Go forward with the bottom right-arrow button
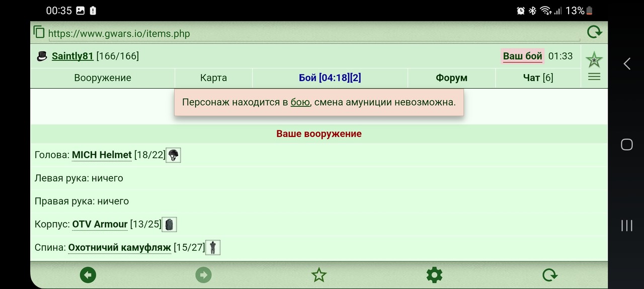 click(x=203, y=275)
